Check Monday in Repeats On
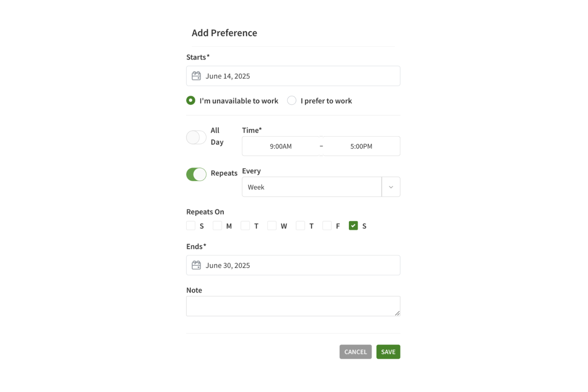 pyautogui.click(x=217, y=225)
